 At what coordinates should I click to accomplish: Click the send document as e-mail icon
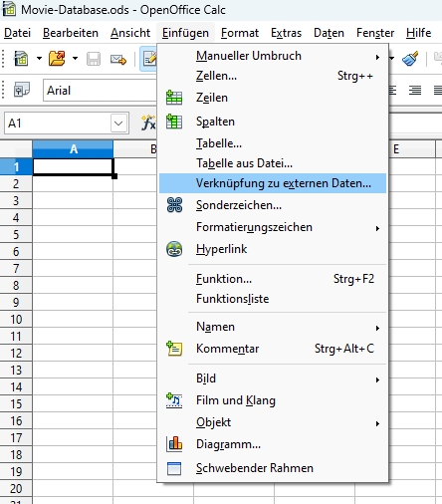click(x=118, y=60)
